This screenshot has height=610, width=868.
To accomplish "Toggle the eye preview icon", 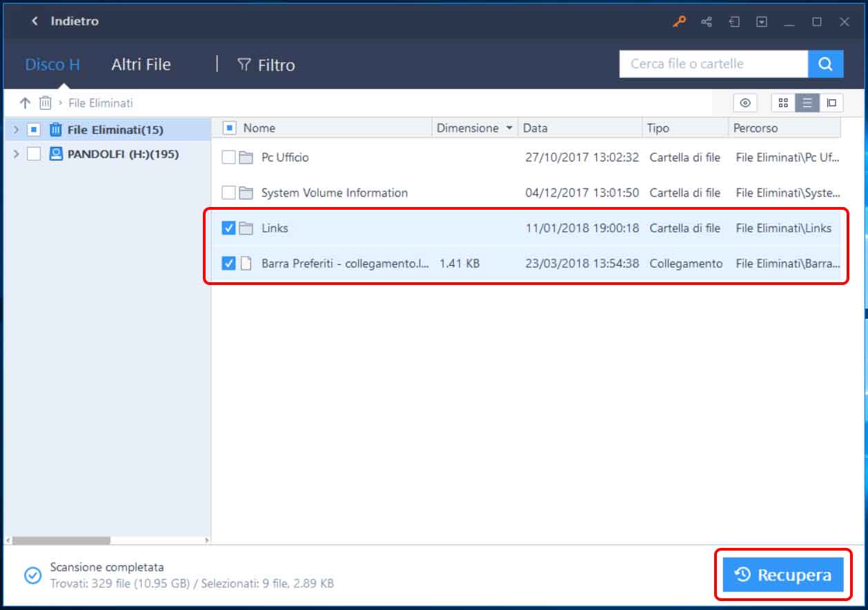I will click(x=745, y=103).
